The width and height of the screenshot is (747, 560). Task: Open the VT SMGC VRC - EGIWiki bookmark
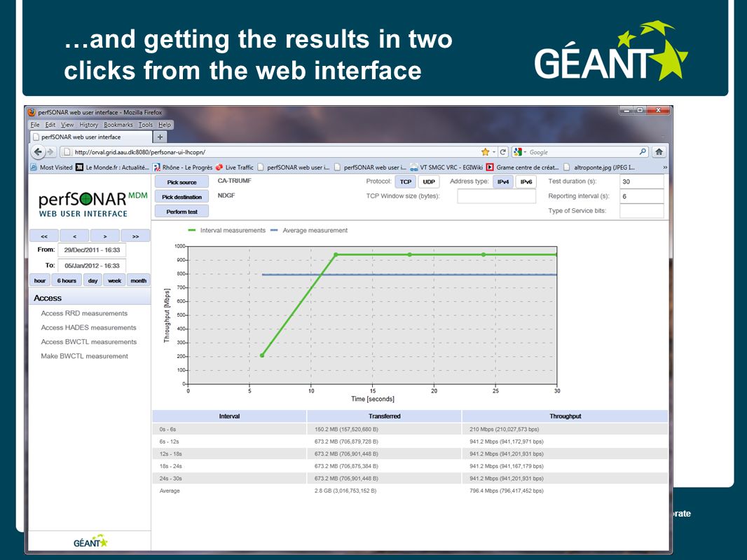[x=446, y=168]
